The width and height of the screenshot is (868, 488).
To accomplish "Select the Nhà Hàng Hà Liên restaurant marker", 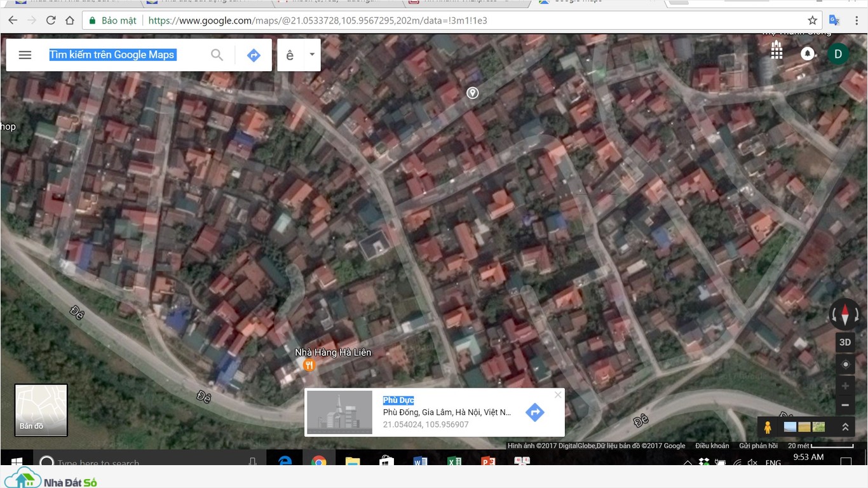I will coord(308,365).
